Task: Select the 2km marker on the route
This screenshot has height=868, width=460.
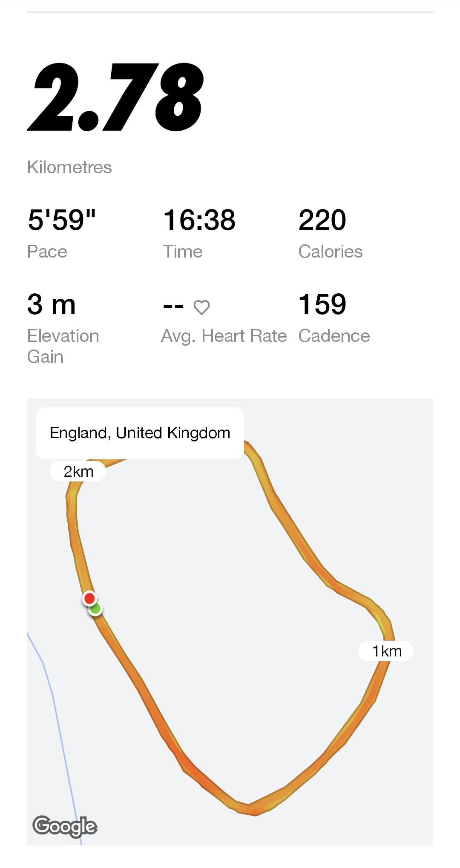Action: [x=78, y=472]
